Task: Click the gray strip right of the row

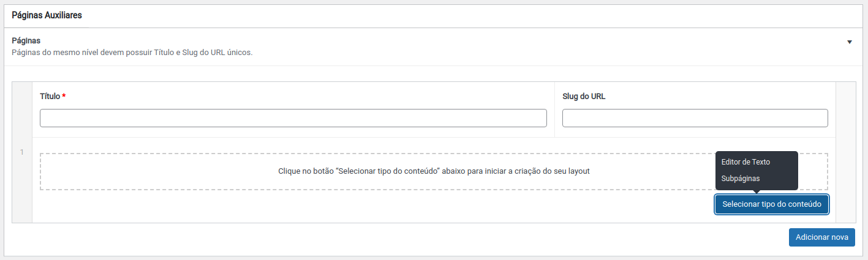Action: tap(845, 152)
